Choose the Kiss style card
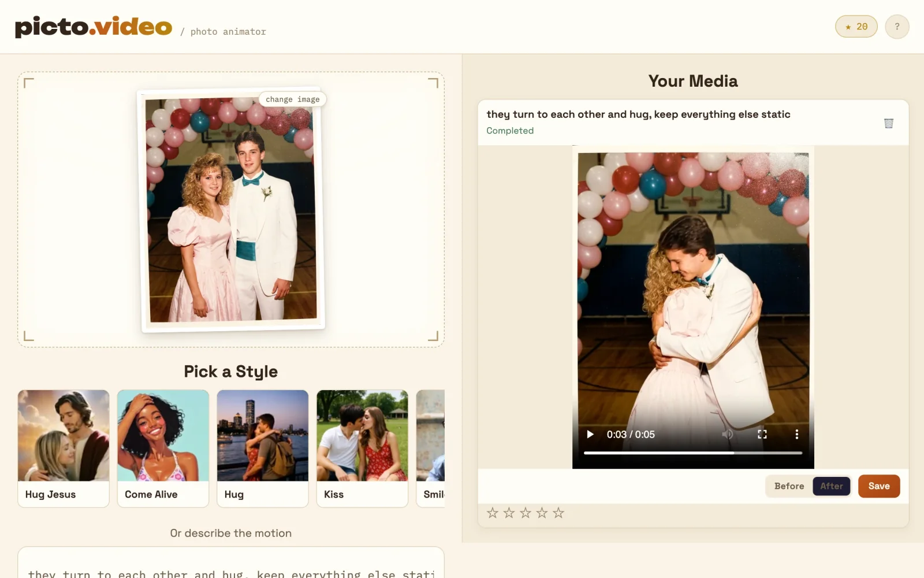 click(362, 449)
